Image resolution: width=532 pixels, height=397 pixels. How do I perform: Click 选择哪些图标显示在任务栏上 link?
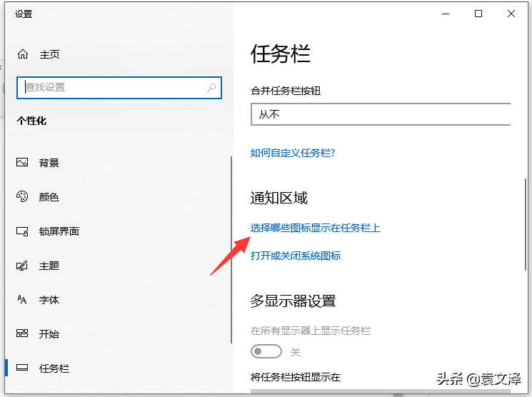pyautogui.click(x=315, y=228)
